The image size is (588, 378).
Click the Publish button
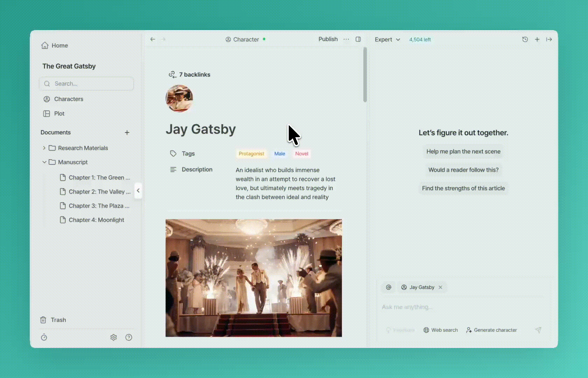pos(328,39)
